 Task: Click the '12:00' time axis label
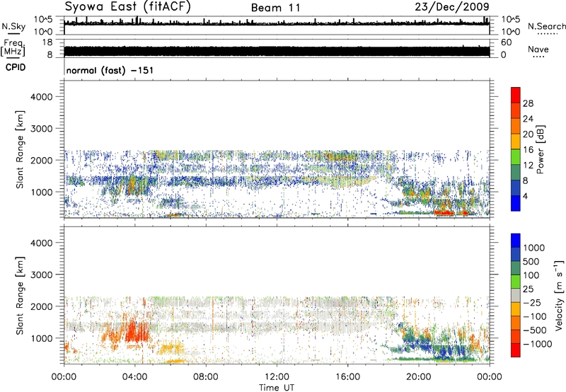click(277, 377)
